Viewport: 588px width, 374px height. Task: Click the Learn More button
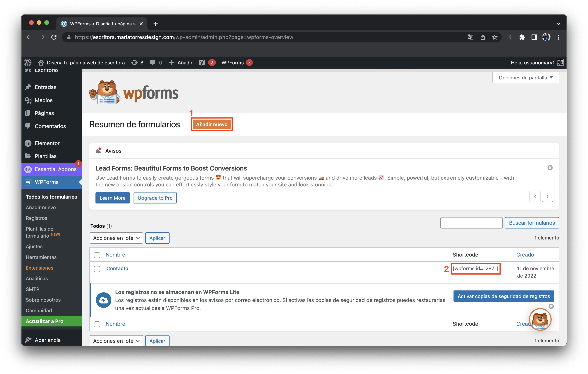pyautogui.click(x=113, y=197)
